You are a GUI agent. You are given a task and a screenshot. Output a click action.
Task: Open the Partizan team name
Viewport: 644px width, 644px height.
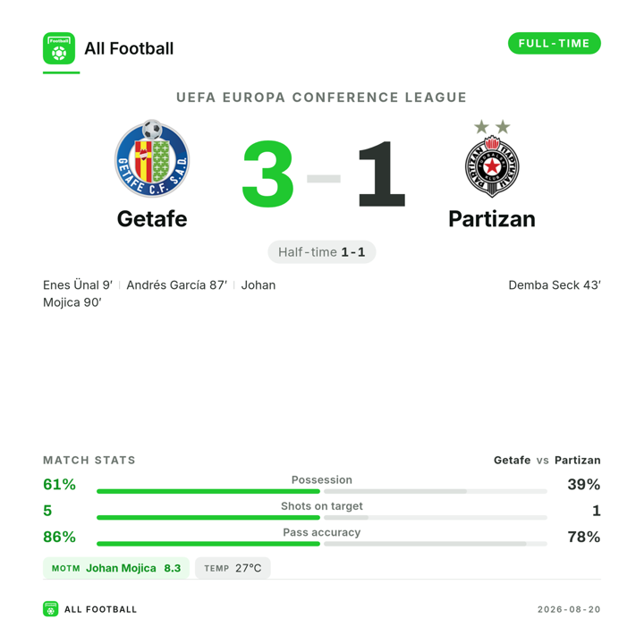click(x=492, y=219)
